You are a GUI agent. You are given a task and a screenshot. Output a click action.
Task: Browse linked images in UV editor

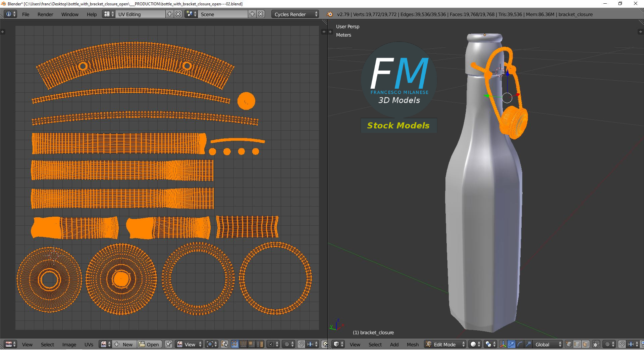[x=105, y=344]
